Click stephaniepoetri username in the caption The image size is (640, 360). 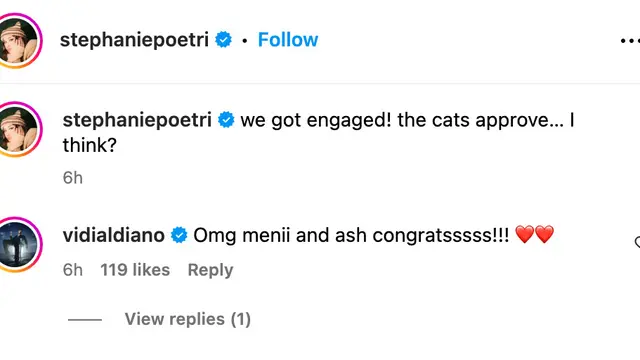click(137, 120)
